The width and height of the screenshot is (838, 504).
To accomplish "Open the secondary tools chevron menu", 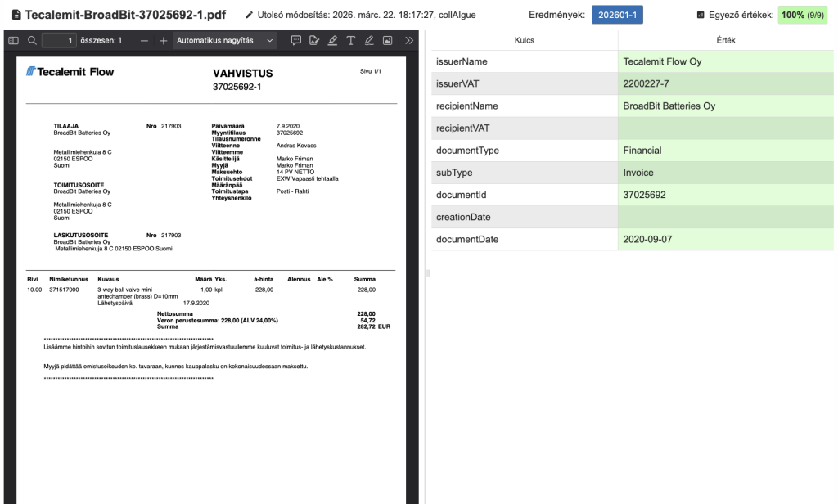I will click(x=409, y=41).
